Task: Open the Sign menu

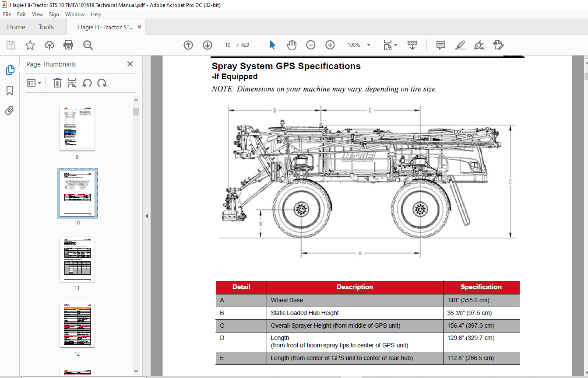Action: 54,14
